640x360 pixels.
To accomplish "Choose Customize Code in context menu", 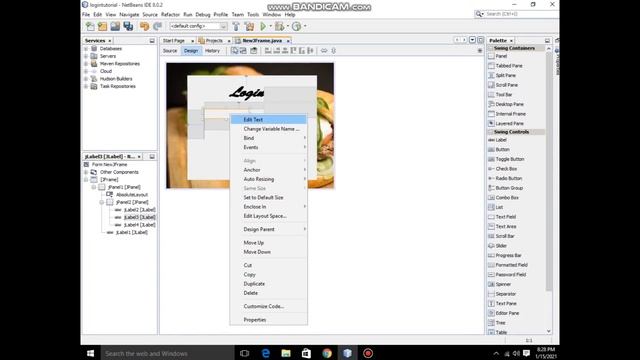I will pyautogui.click(x=268, y=306).
